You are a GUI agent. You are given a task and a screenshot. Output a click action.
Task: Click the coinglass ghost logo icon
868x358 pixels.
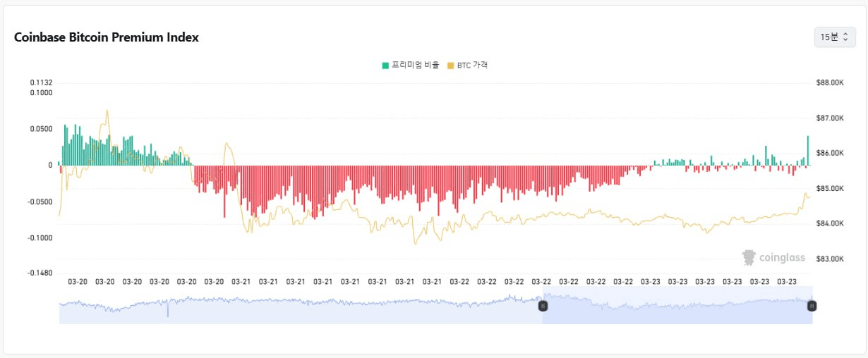click(749, 258)
